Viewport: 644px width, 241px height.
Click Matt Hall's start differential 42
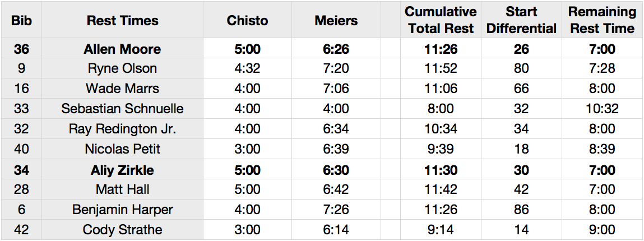522,189
